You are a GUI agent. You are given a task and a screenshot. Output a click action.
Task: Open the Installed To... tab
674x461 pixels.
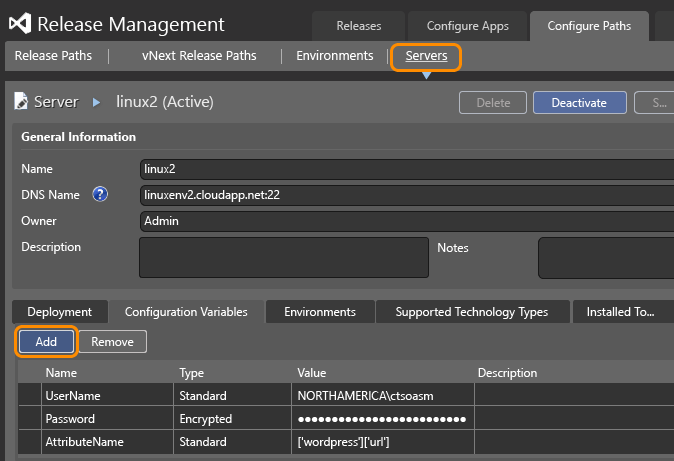pyautogui.click(x=621, y=312)
